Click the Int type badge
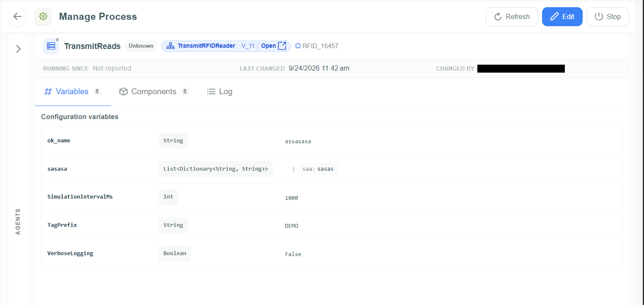Viewport: 644px width, 305px height. click(x=168, y=197)
